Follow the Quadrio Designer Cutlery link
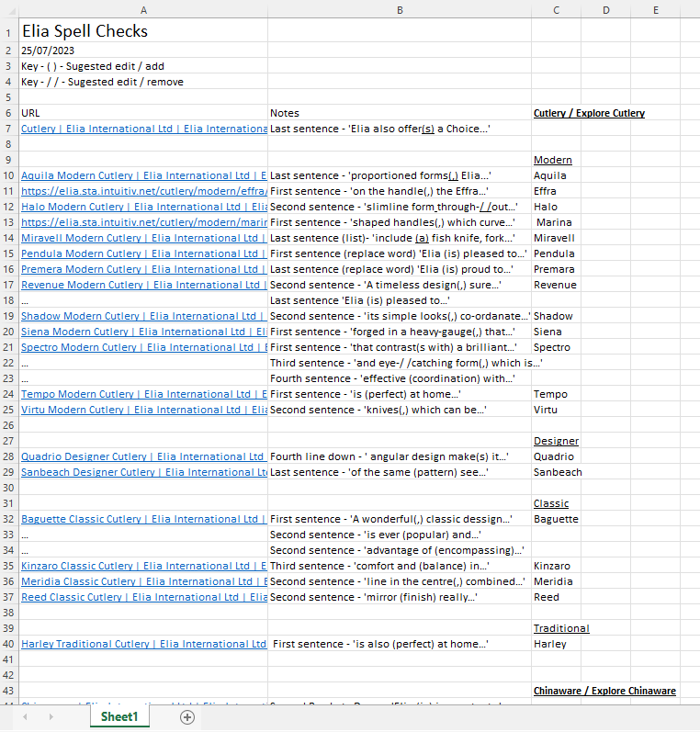The height and width of the screenshot is (732, 700). point(143,456)
